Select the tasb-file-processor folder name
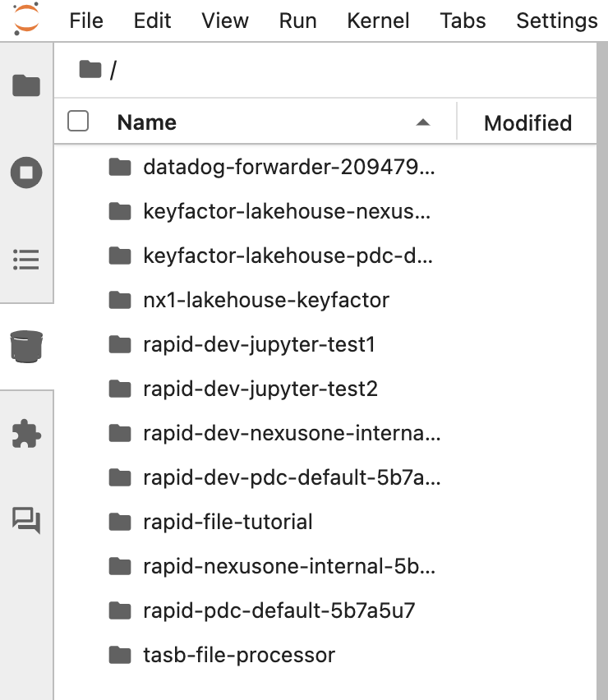 (239, 655)
